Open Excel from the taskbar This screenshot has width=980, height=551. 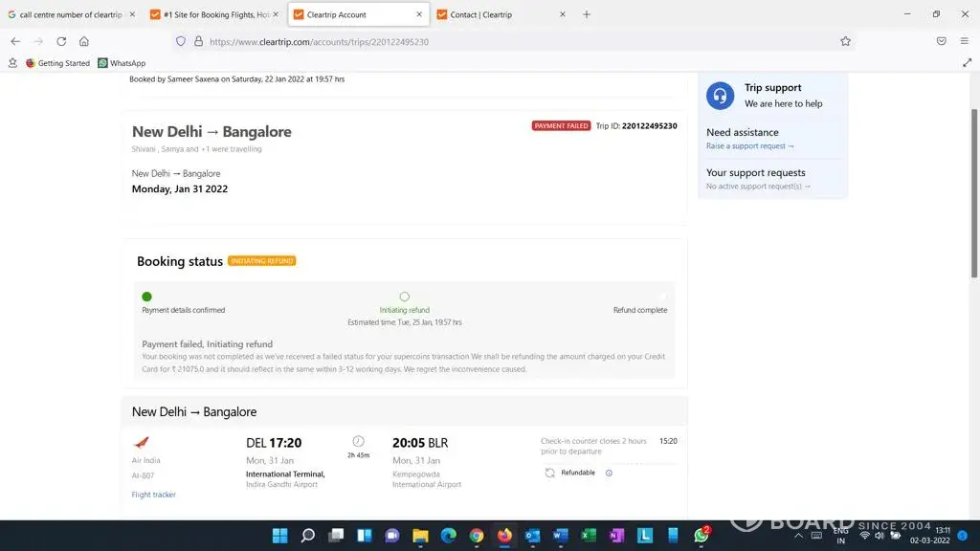(x=589, y=536)
